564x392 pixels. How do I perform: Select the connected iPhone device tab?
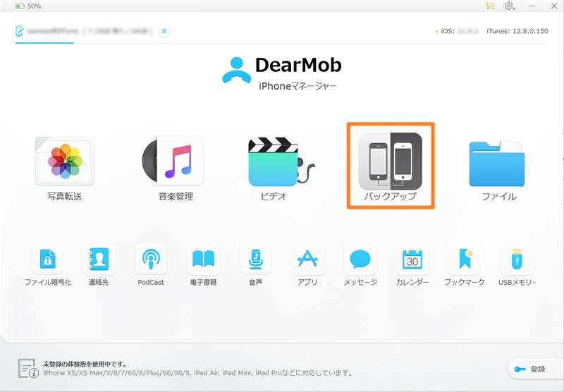pos(85,31)
